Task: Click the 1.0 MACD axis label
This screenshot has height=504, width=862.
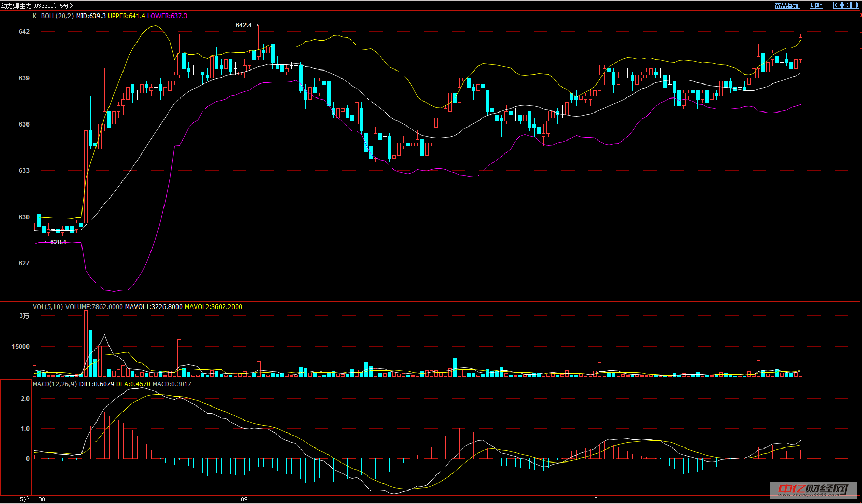Action: coord(25,429)
